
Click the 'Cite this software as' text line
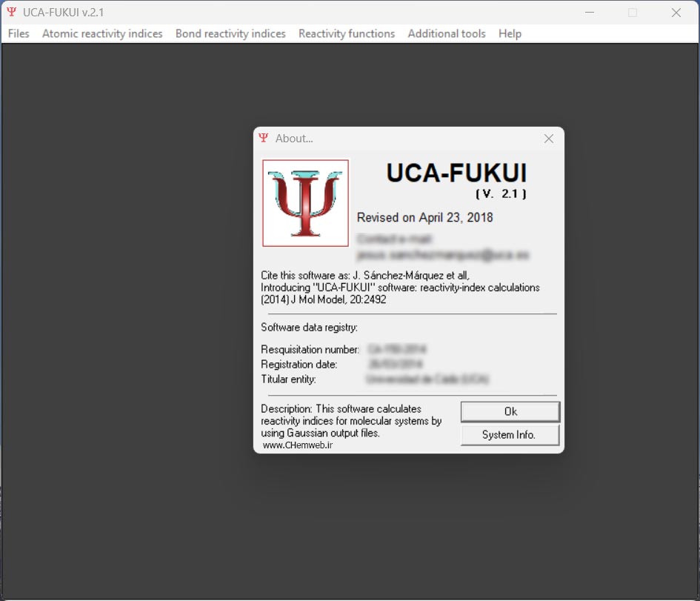[x=365, y=275]
